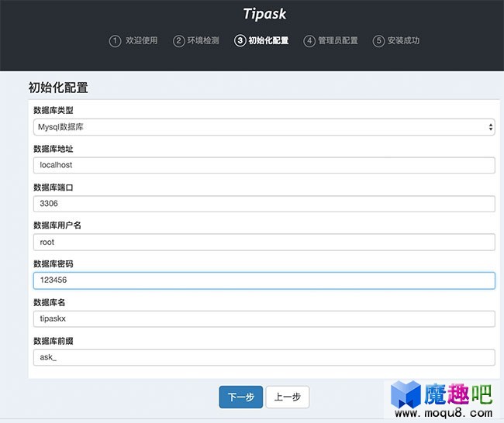Go to the 环境检测 step label
Viewport: 504px width, 423px height.
pyautogui.click(x=203, y=40)
